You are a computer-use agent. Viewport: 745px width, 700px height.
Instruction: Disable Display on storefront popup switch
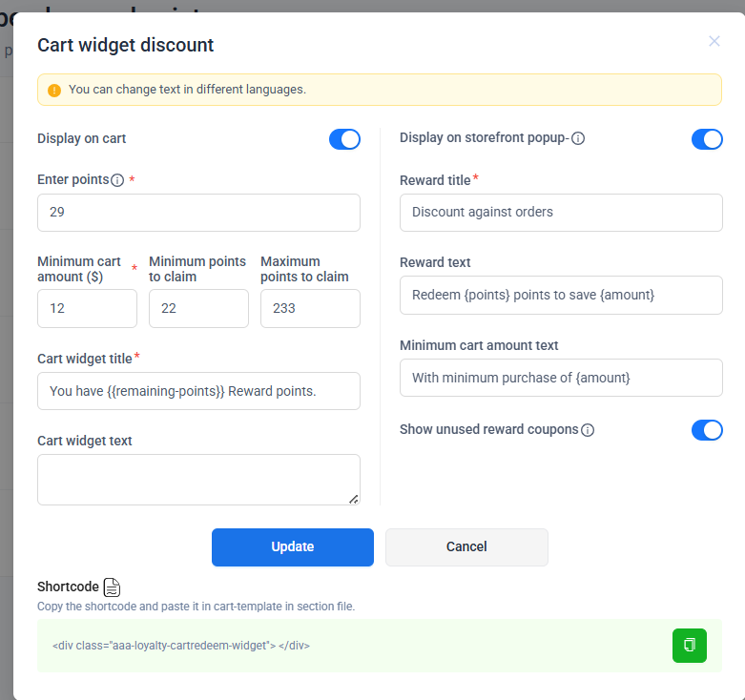[x=707, y=139]
